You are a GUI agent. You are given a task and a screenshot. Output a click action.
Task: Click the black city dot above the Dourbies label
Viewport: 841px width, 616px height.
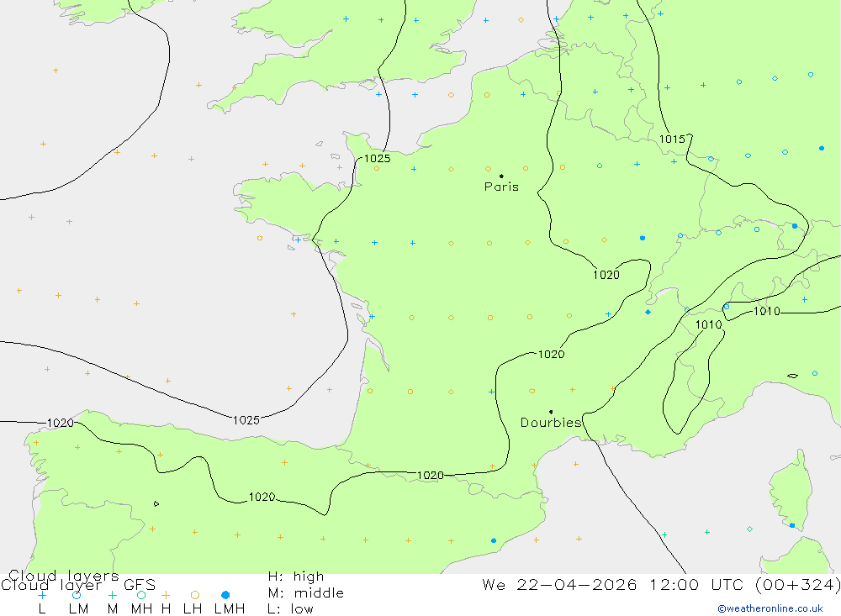[551, 412]
